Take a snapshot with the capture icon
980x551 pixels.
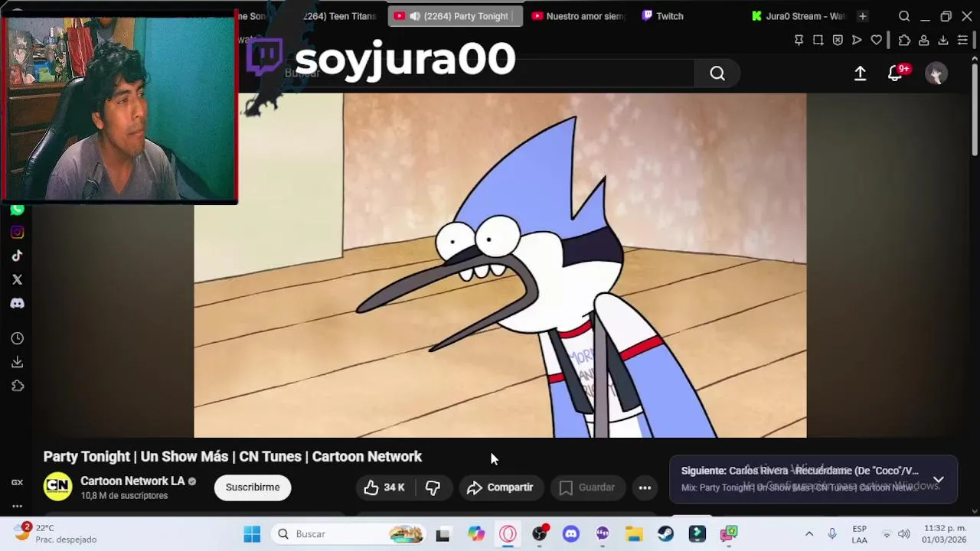tap(818, 40)
